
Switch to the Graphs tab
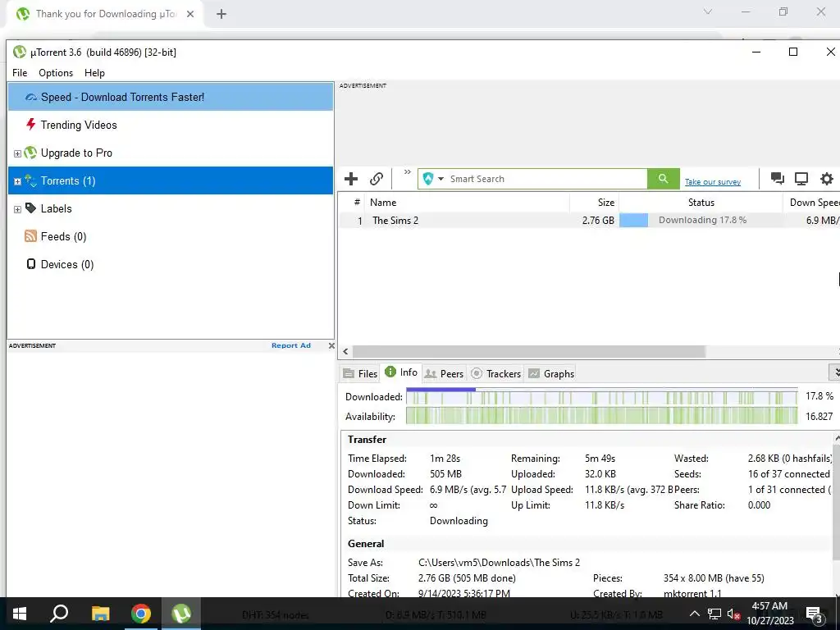[551, 373]
